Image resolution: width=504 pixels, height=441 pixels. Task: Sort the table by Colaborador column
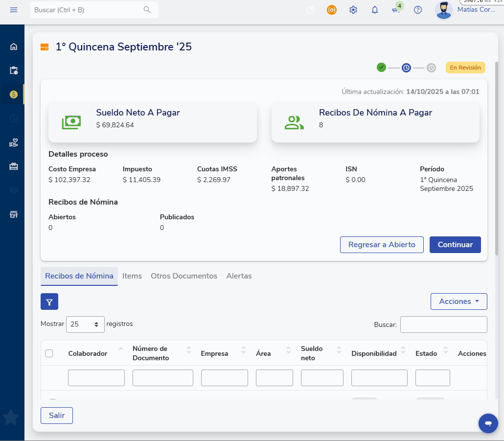[x=88, y=353]
